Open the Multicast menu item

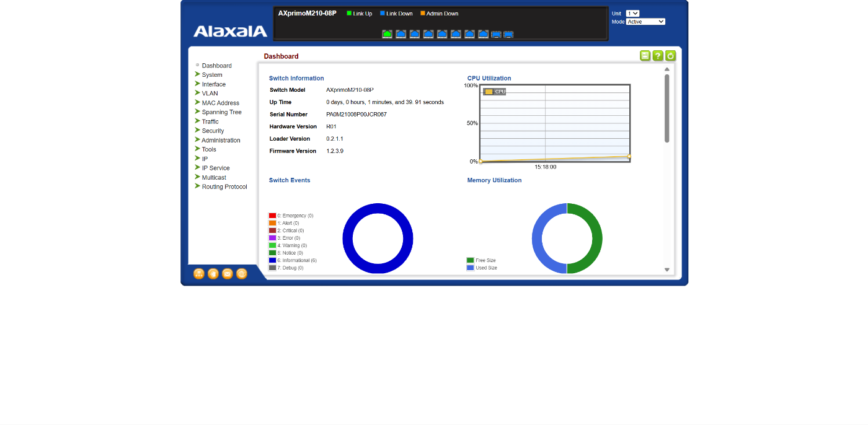tap(214, 177)
